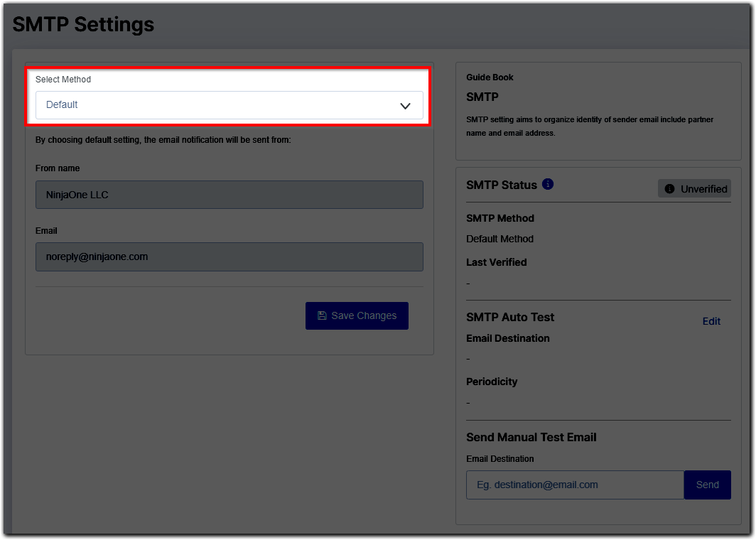Click the Guide Book label
This screenshot has width=756, height=540.
(490, 77)
